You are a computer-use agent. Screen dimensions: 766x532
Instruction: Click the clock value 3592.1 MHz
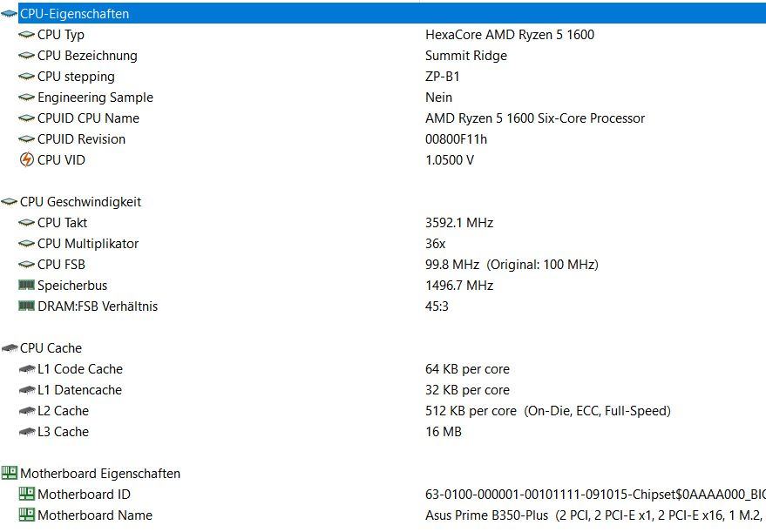pyautogui.click(x=459, y=223)
